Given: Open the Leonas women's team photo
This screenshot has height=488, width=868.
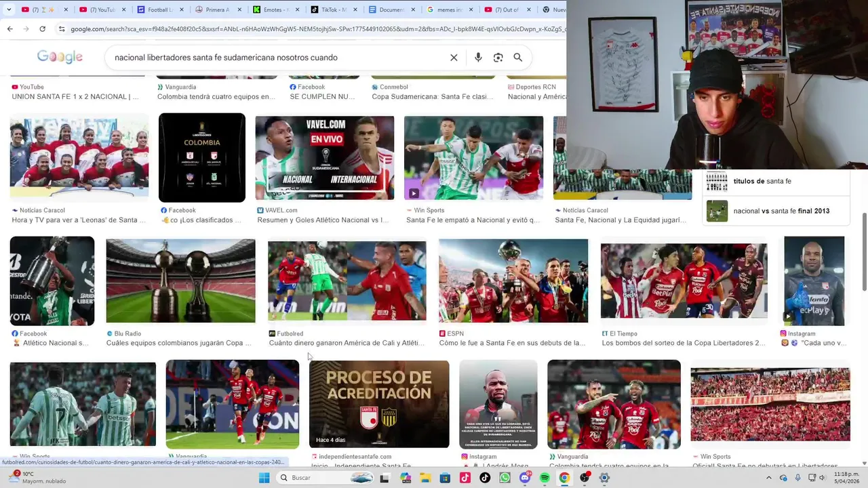Looking at the screenshot, I should [79, 157].
